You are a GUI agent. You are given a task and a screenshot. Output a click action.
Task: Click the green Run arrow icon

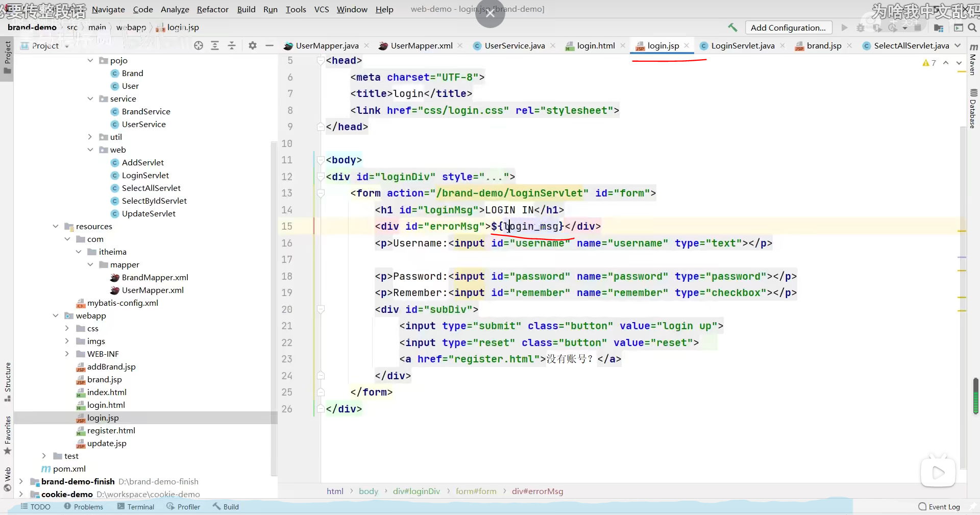844,28
